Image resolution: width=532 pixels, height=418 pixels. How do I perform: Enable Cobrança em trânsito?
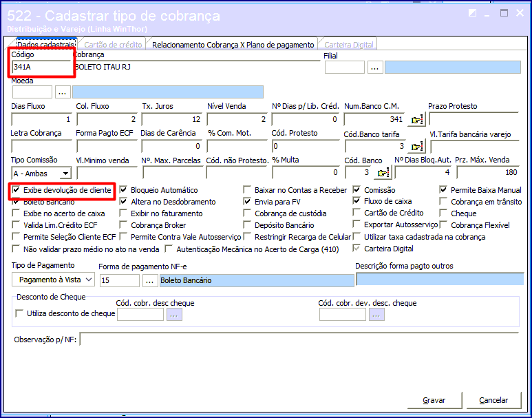443,202
